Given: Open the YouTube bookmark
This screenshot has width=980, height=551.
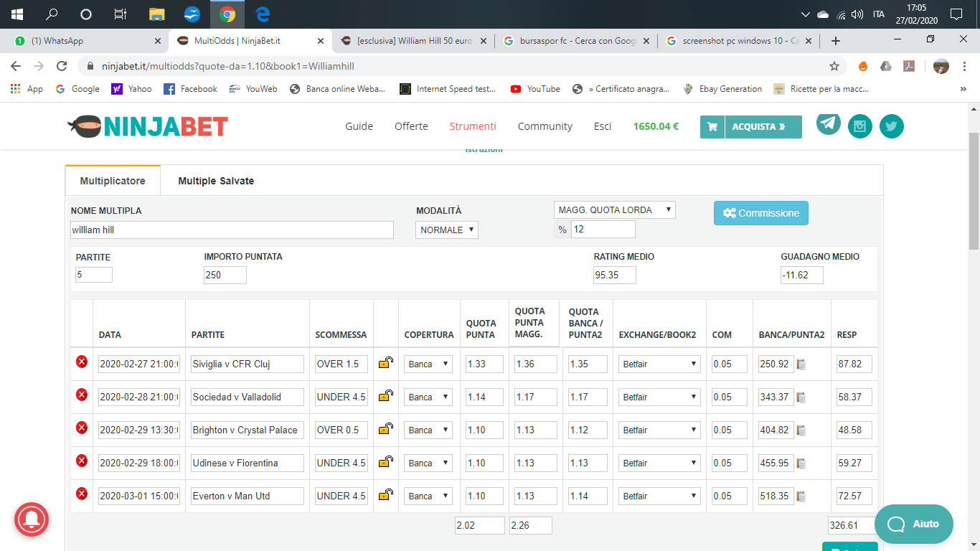Looking at the screenshot, I should coord(535,89).
